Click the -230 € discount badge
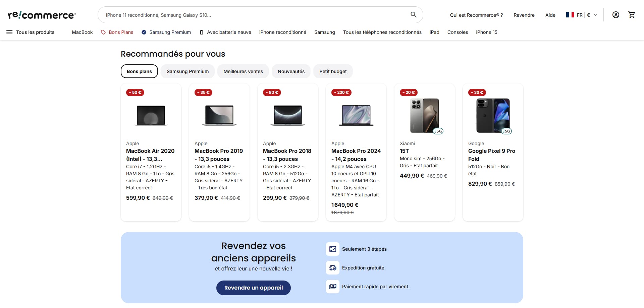644x308 pixels. coord(341,93)
